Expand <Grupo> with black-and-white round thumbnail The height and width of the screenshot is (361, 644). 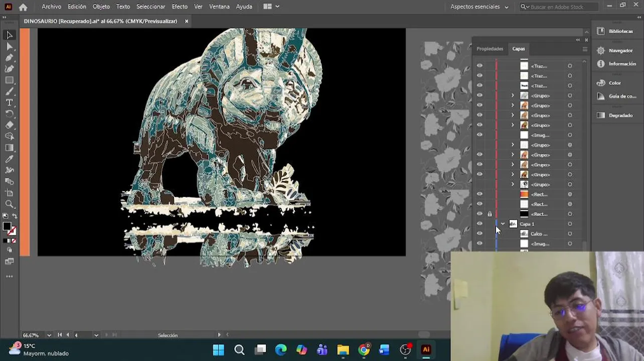click(x=513, y=185)
